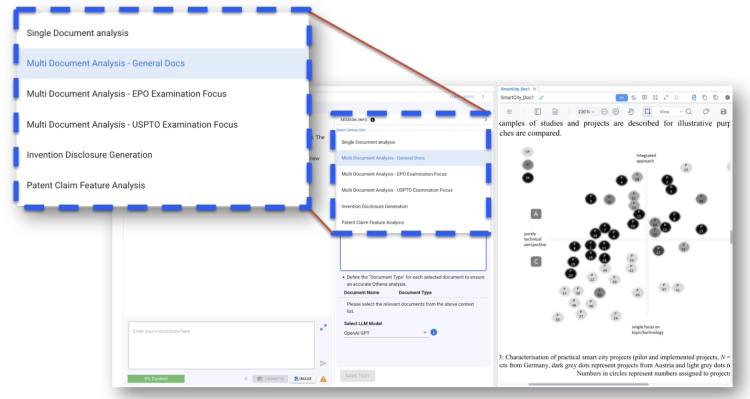Zoom in with the plus magnifier icon
750x399 pixels.
(616, 111)
